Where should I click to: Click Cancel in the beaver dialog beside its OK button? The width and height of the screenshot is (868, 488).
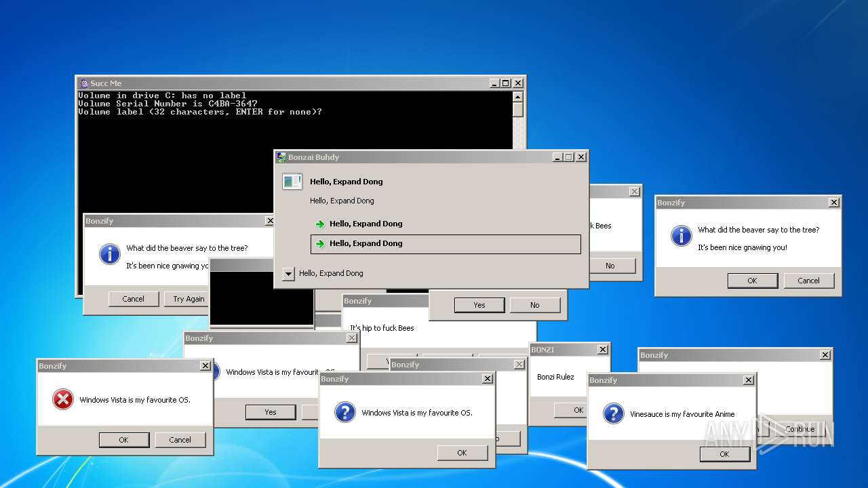tap(808, 281)
